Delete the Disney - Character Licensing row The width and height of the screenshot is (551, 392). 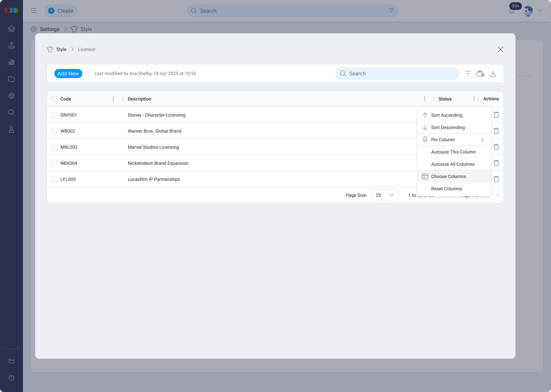[496, 115]
